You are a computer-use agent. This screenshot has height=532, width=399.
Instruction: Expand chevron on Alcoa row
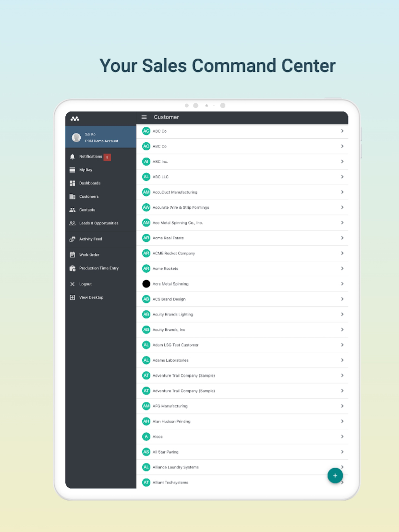(342, 437)
